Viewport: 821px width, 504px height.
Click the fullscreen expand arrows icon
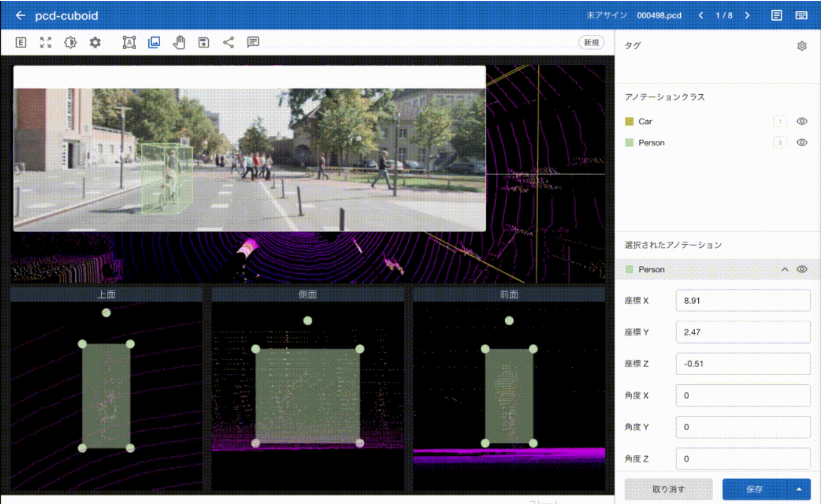tap(45, 43)
